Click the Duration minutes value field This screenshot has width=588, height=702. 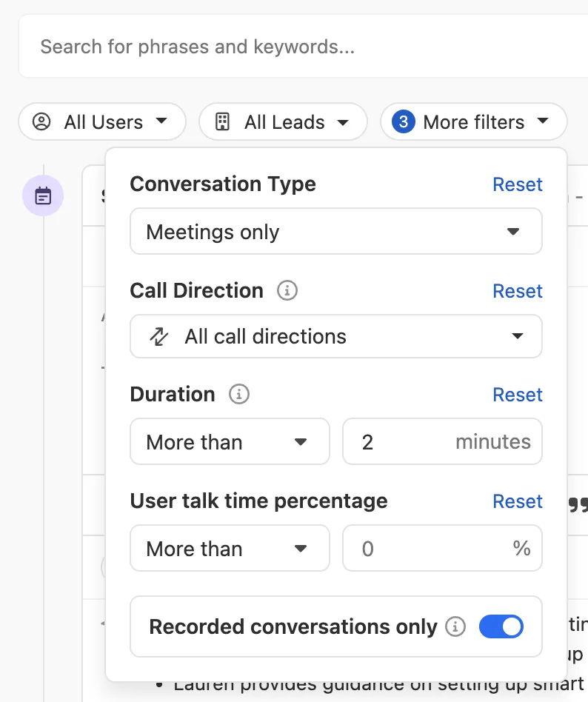pyautogui.click(x=442, y=442)
